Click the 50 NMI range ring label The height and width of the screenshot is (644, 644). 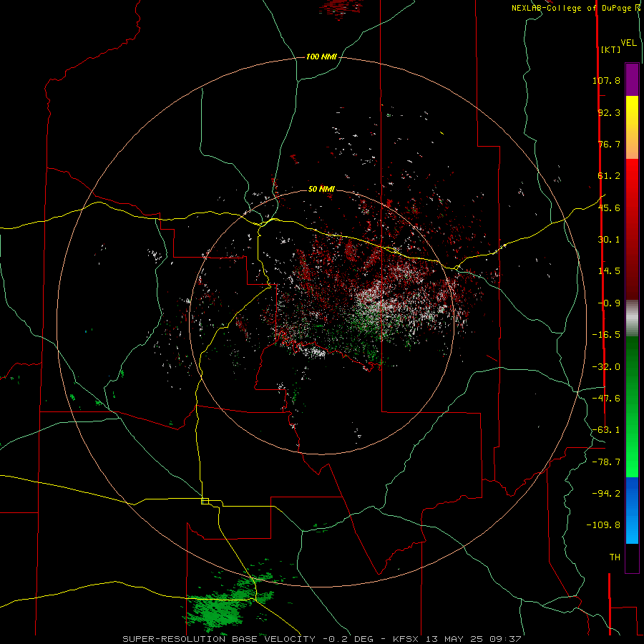coord(321,190)
